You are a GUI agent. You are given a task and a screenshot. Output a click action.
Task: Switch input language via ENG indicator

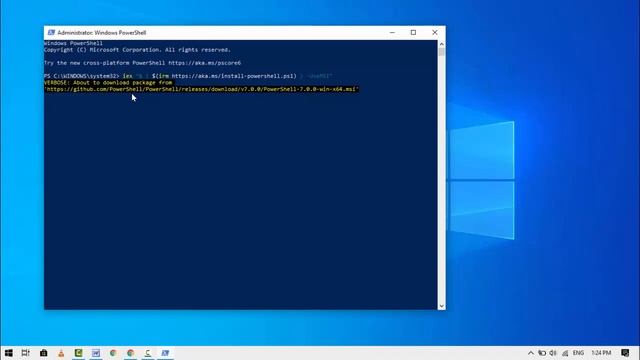pos(578,353)
